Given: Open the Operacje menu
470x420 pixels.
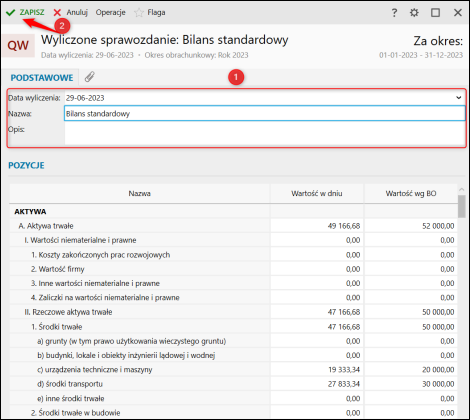Looking at the screenshot, I should point(111,13).
